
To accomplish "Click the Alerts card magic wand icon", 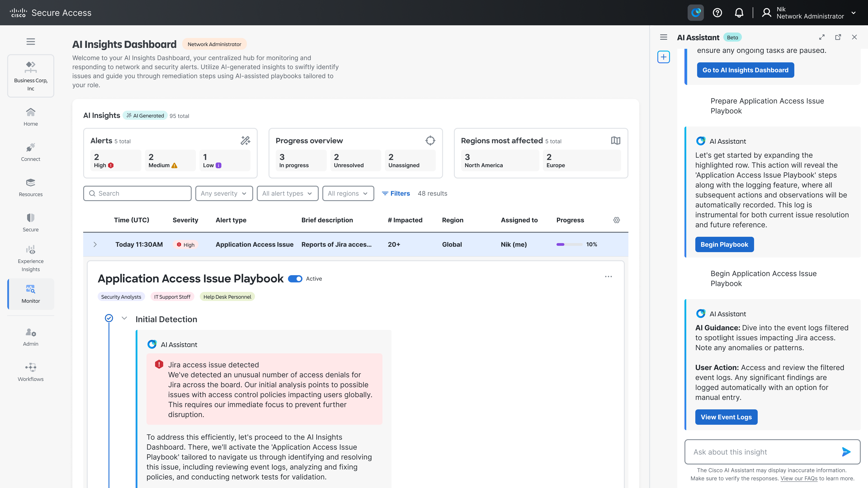I will coord(245,141).
